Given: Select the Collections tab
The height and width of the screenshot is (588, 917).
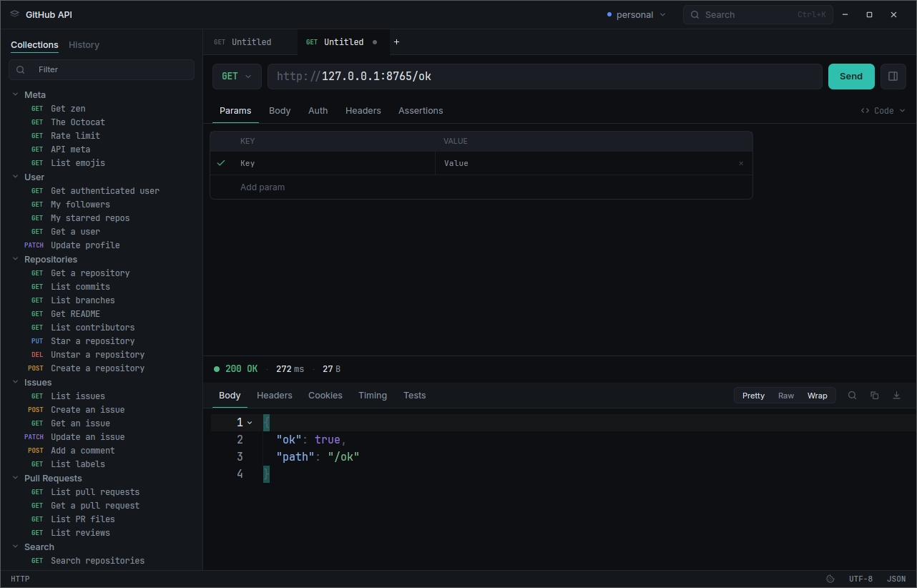Looking at the screenshot, I should click(x=34, y=45).
